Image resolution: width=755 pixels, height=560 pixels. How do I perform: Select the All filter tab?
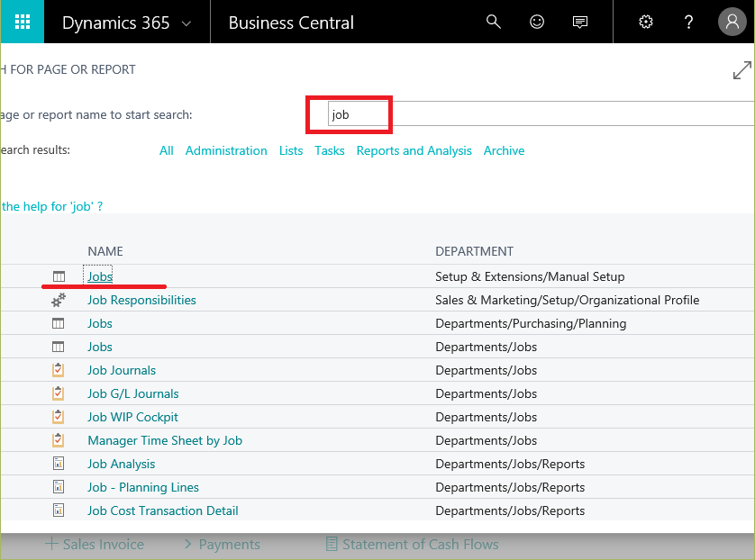(x=166, y=150)
